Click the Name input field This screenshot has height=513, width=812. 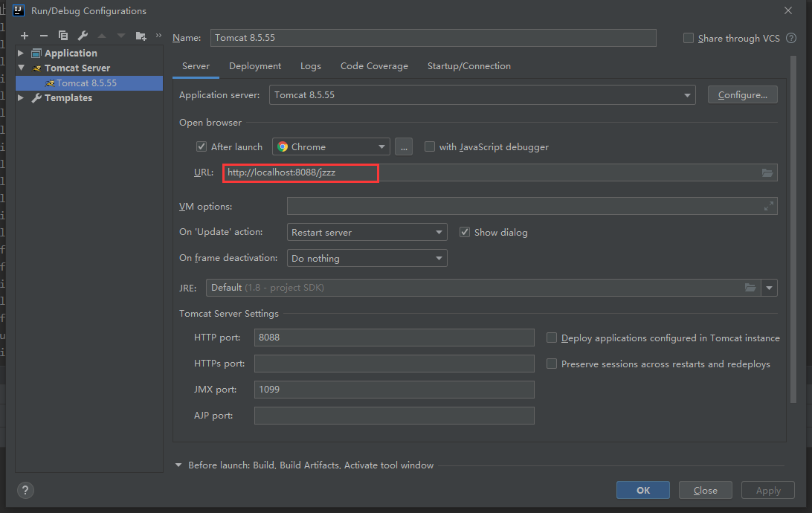(434, 38)
